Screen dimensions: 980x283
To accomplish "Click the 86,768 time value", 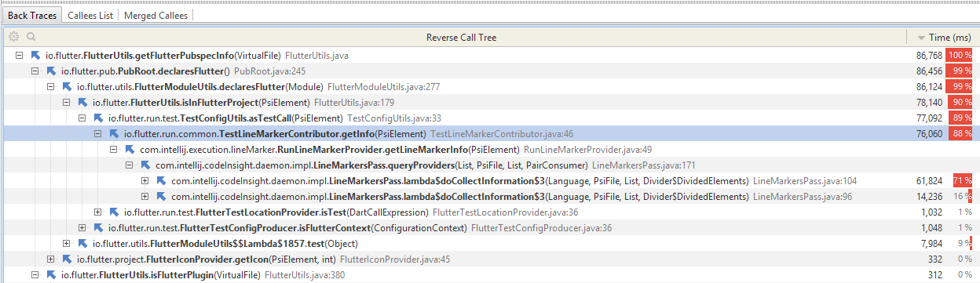I will click(929, 56).
